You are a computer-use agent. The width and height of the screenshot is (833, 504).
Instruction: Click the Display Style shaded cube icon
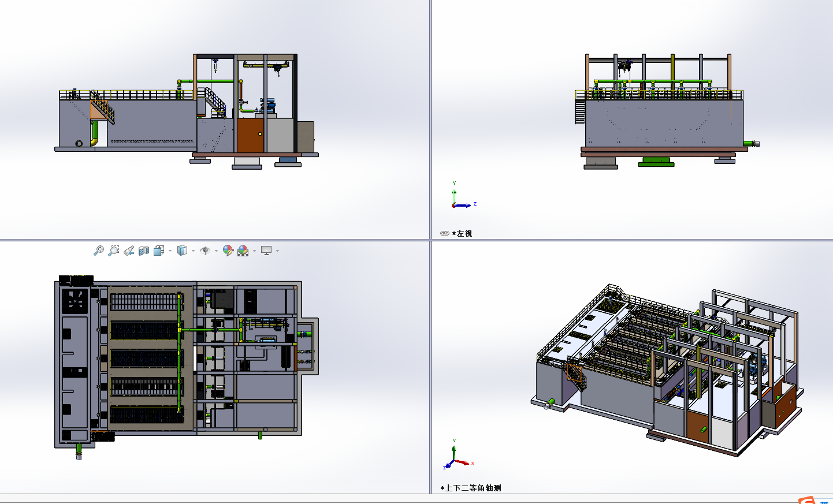(182, 251)
